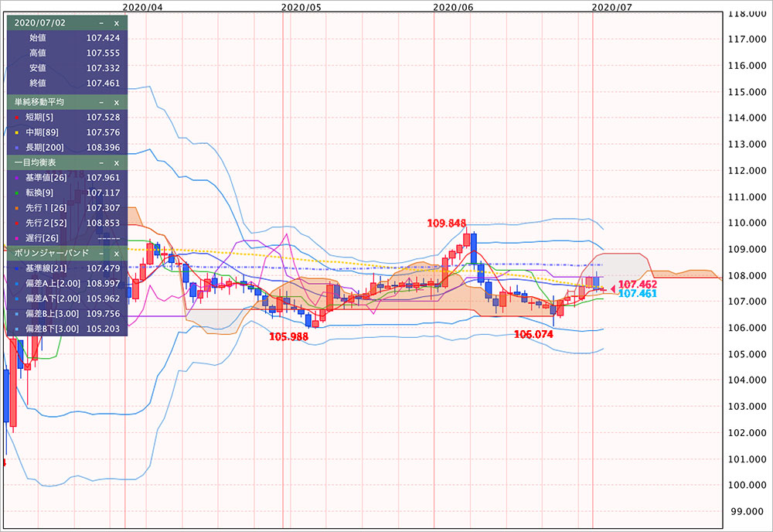Viewport: 773px width, 532px height.
Task: Select the 偏差A上[2.00] band row
Action: (66, 283)
